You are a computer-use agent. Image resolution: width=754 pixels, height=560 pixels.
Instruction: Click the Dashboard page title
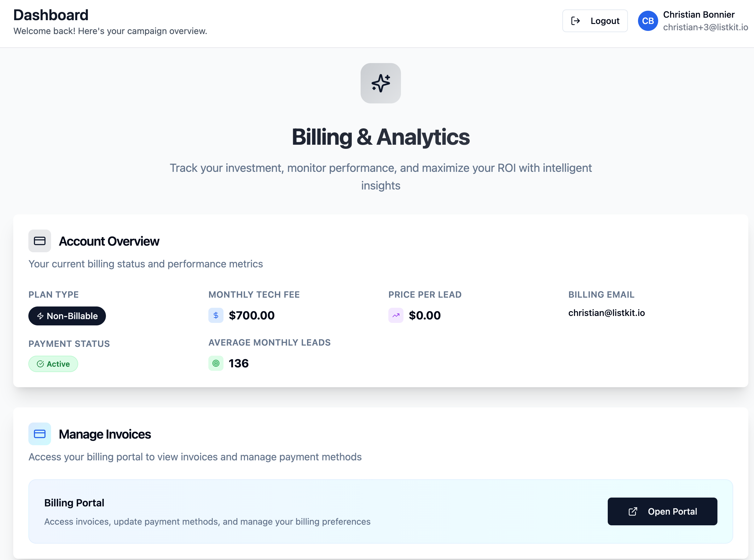click(51, 15)
